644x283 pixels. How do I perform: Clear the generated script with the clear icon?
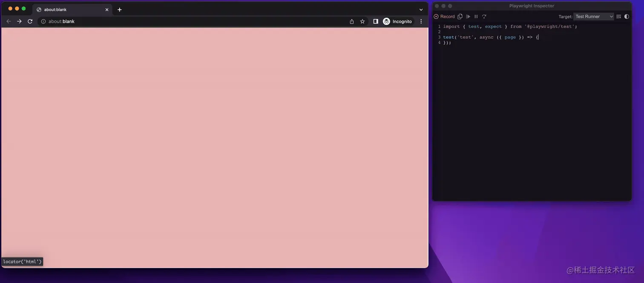pos(618,16)
